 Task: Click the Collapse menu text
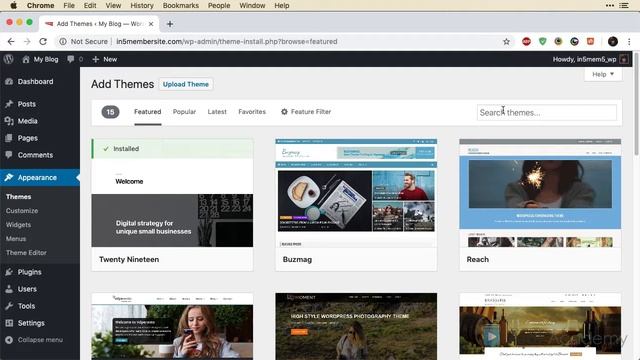[x=40, y=340]
